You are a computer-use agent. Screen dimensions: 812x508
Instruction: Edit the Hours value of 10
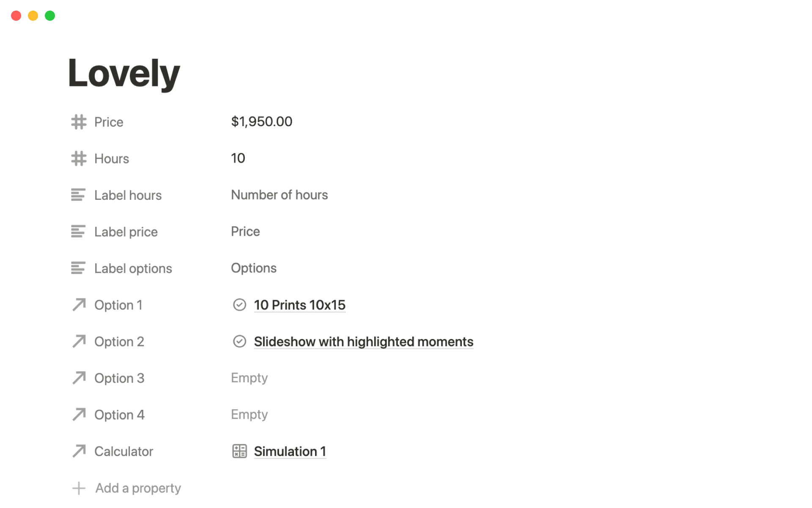click(x=238, y=158)
